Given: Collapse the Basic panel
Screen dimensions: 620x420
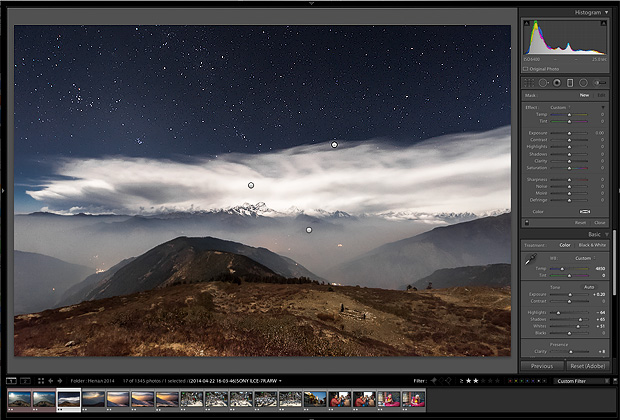Looking at the screenshot, I should [x=606, y=234].
